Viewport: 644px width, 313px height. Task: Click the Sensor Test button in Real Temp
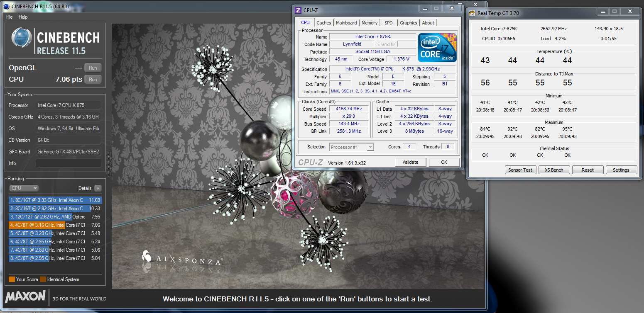click(x=520, y=170)
